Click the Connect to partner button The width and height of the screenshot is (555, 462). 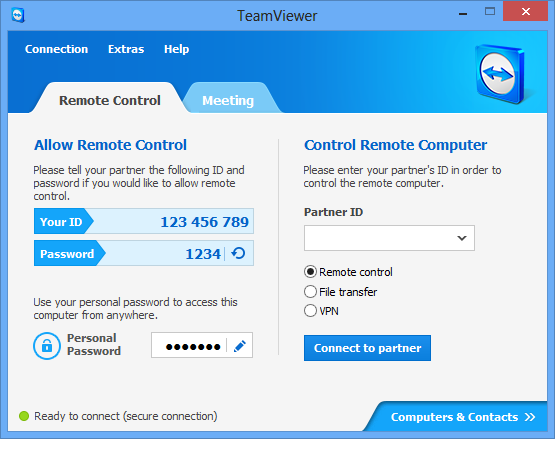click(x=367, y=348)
